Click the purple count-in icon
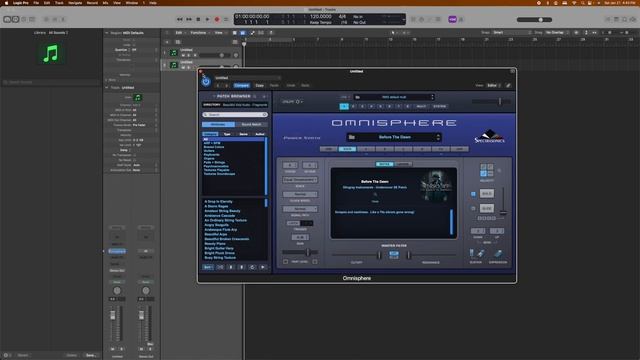640x360 pixels. click(x=452, y=19)
